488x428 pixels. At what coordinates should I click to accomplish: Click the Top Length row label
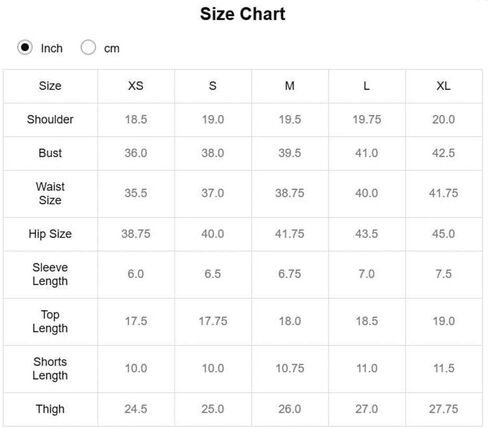(50, 321)
